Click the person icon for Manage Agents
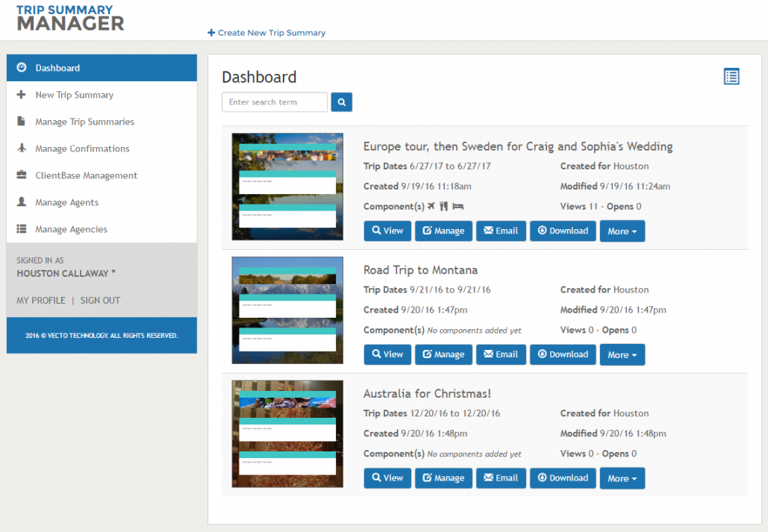 [22, 202]
